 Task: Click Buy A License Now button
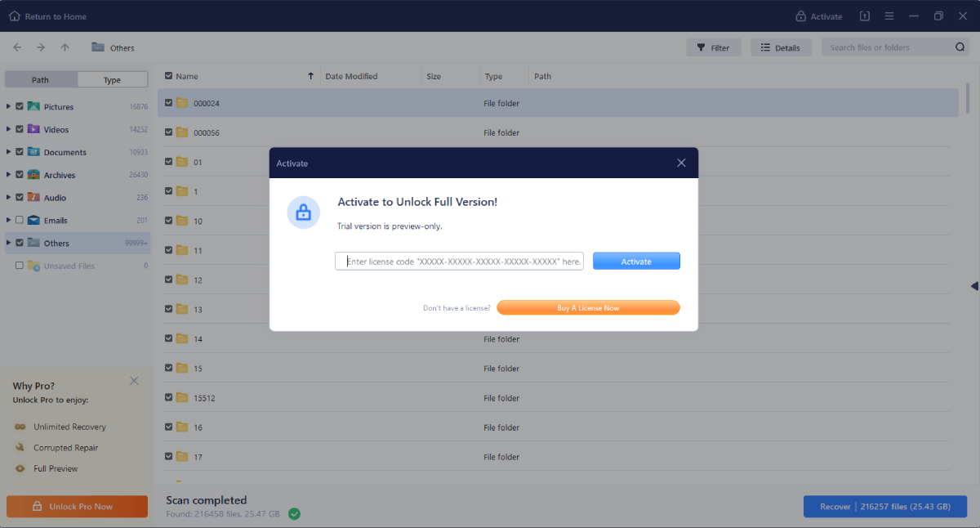click(x=588, y=308)
